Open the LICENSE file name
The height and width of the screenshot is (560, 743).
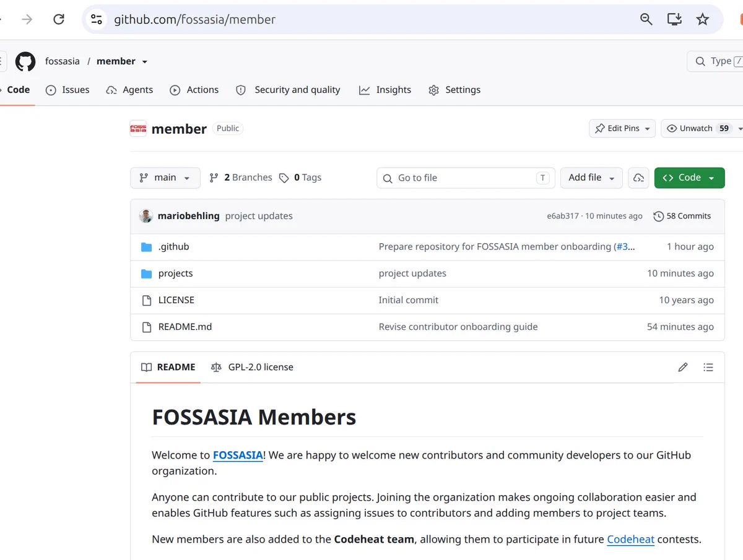pos(176,300)
